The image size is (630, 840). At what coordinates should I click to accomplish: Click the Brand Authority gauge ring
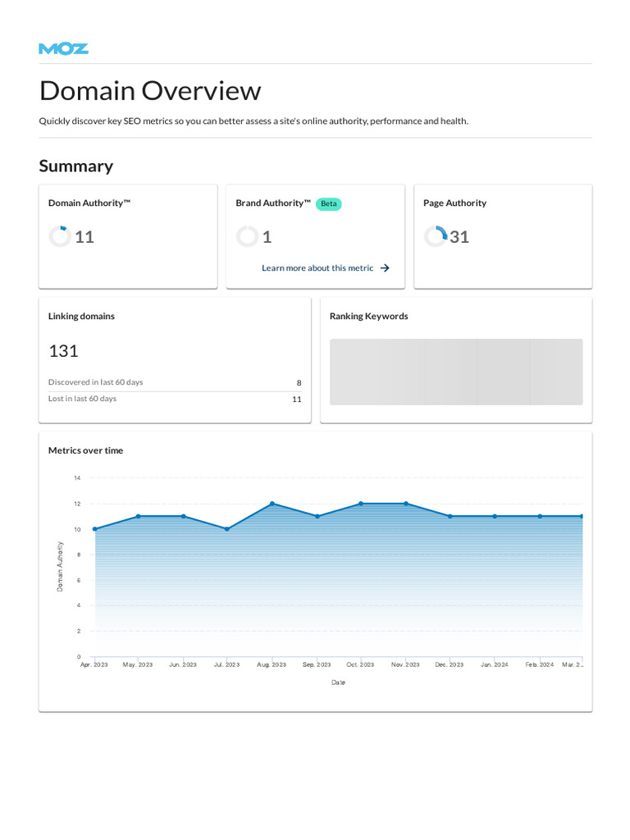tap(247, 236)
